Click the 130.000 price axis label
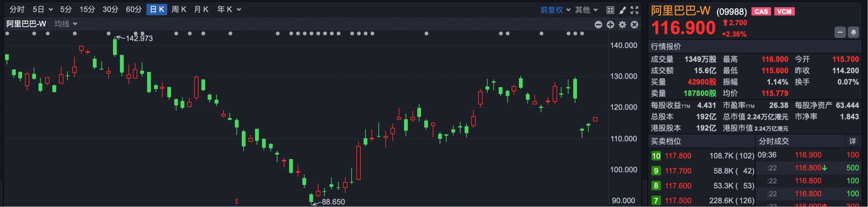This screenshot has width=868, height=207. 623,76
